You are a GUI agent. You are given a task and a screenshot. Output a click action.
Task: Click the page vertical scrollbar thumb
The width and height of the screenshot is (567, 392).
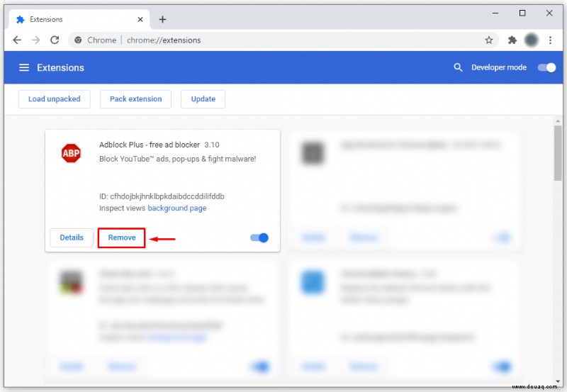pos(558,153)
